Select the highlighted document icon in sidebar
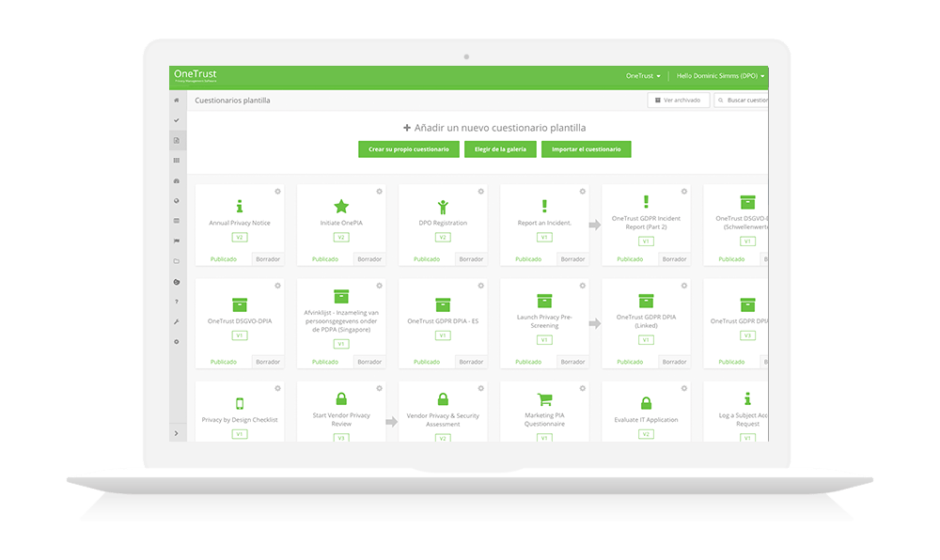This screenshot has height=560, width=940. coord(177,141)
